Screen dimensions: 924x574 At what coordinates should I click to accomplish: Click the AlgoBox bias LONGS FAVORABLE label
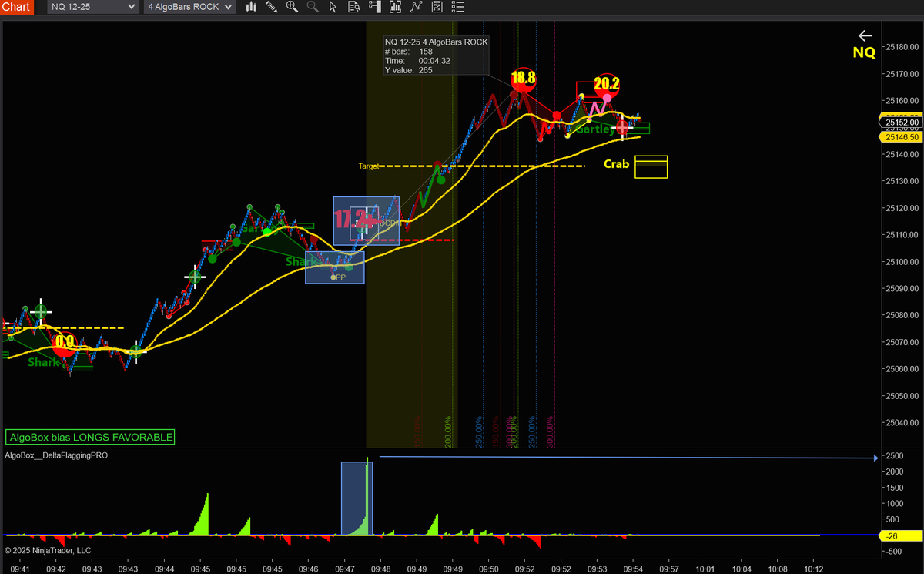click(x=90, y=437)
